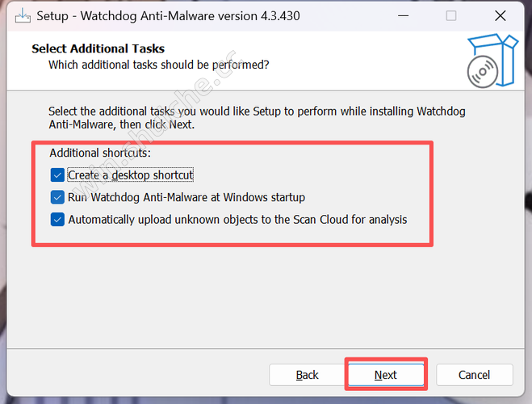Screen dimensions: 532x404
Task: Click the Select Additional Tasks heading
Action: click(98, 48)
